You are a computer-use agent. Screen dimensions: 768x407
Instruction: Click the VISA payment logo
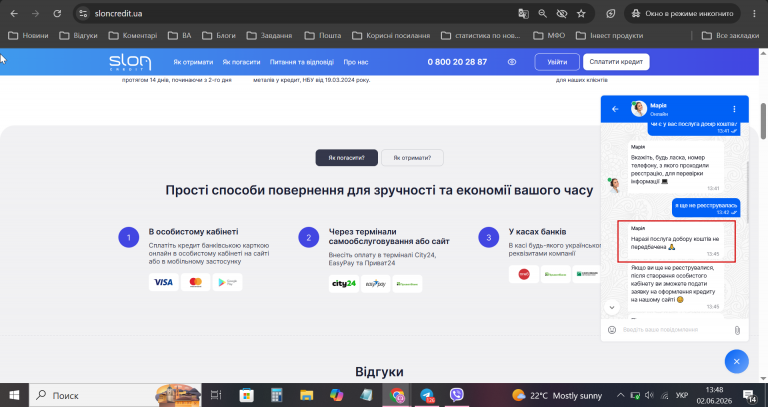[164, 282]
